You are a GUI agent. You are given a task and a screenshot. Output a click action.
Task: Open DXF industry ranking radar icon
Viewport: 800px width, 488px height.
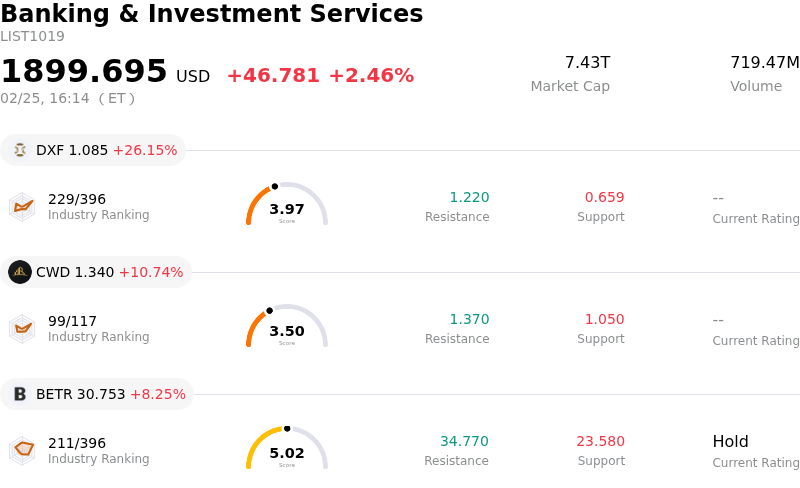pyautogui.click(x=22, y=206)
